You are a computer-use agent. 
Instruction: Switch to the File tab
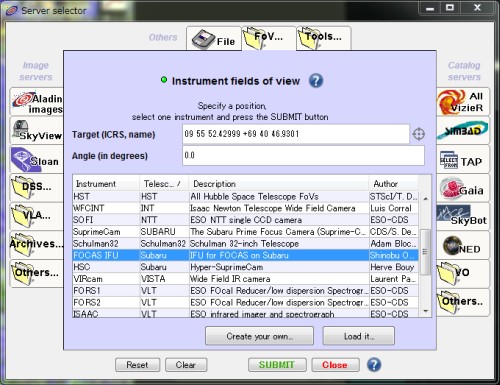coord(214,39)
